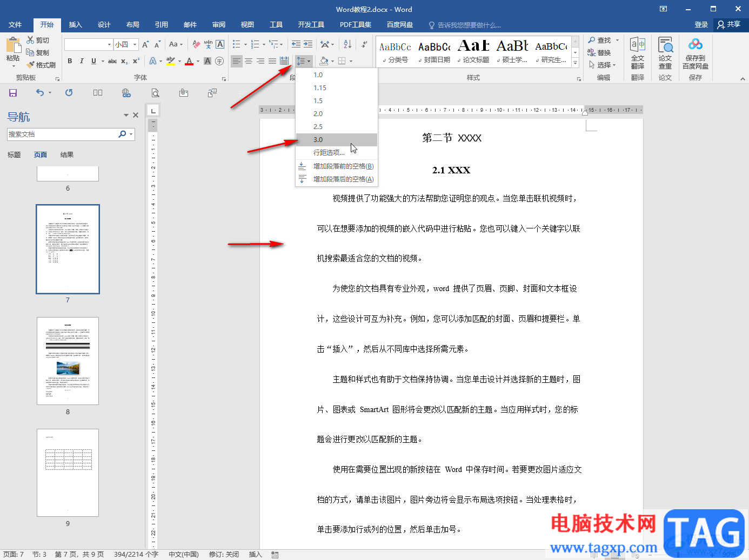
Task: Activate the Format Painter (格式刷)
Action: tap(41, 65)
